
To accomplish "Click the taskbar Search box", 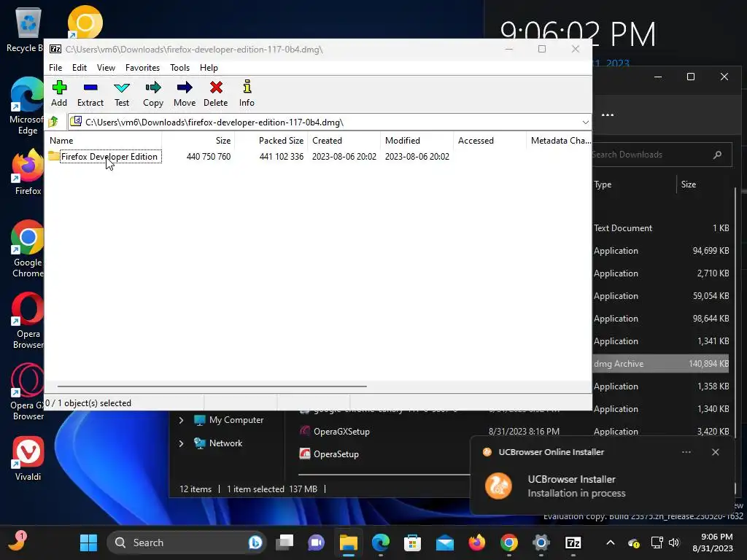I will [x=187, y=542].
